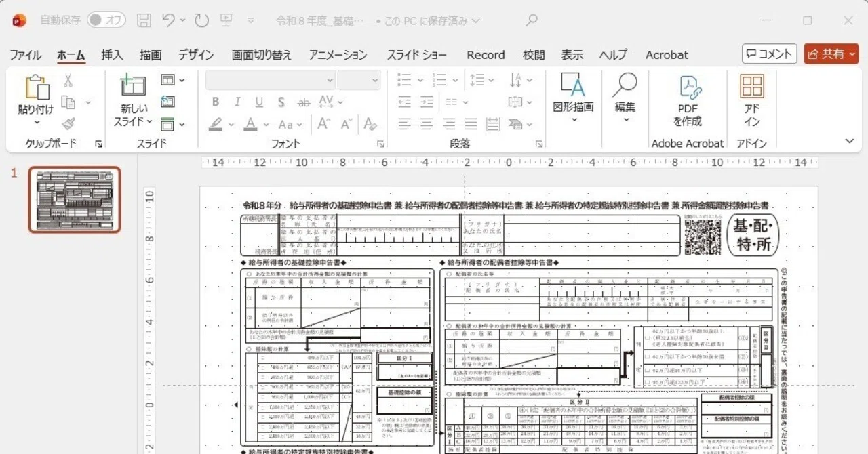Switch to the 画面切り替え tab

[x=262, y=55]
